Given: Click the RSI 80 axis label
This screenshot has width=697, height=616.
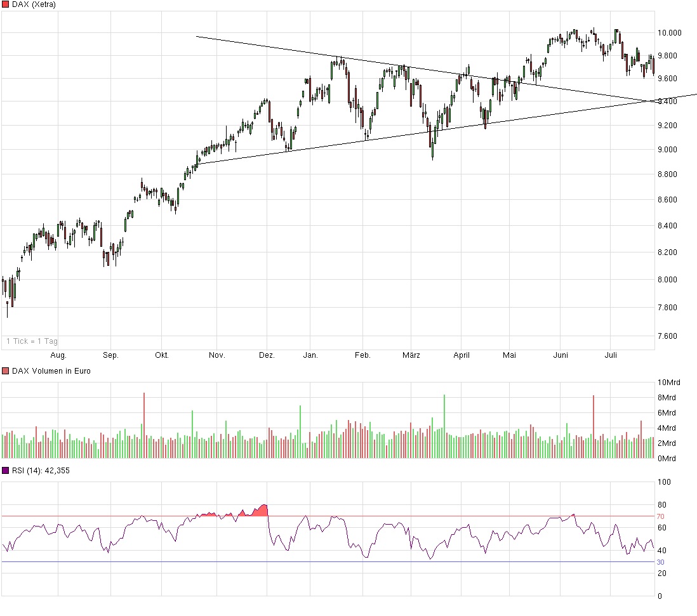Looking at the screenshot, I should tap(662, 505).
